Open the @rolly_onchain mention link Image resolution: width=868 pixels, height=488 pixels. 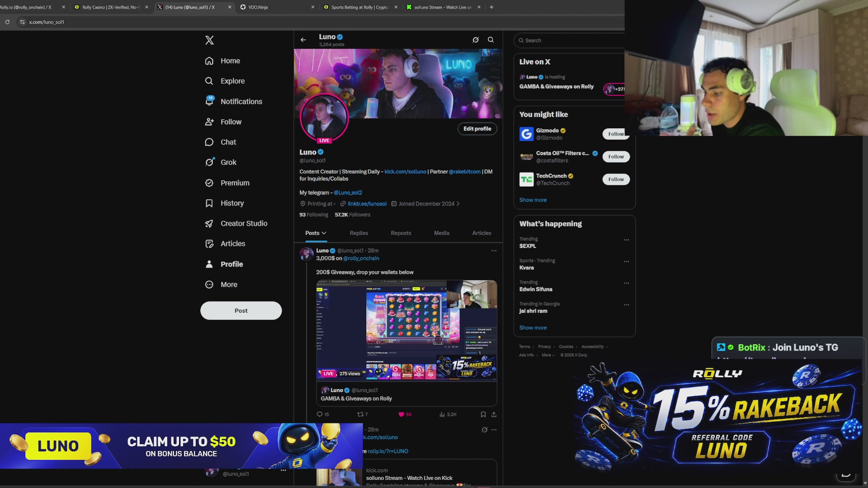point(361,258)
